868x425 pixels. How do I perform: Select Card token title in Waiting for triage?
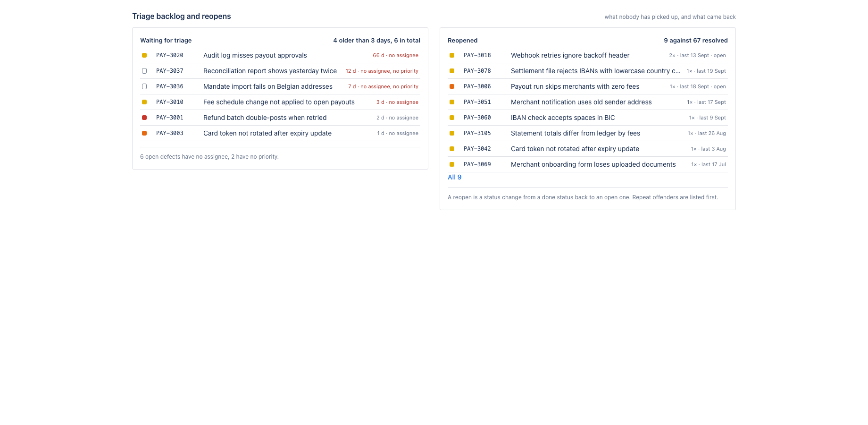[267, 133]
